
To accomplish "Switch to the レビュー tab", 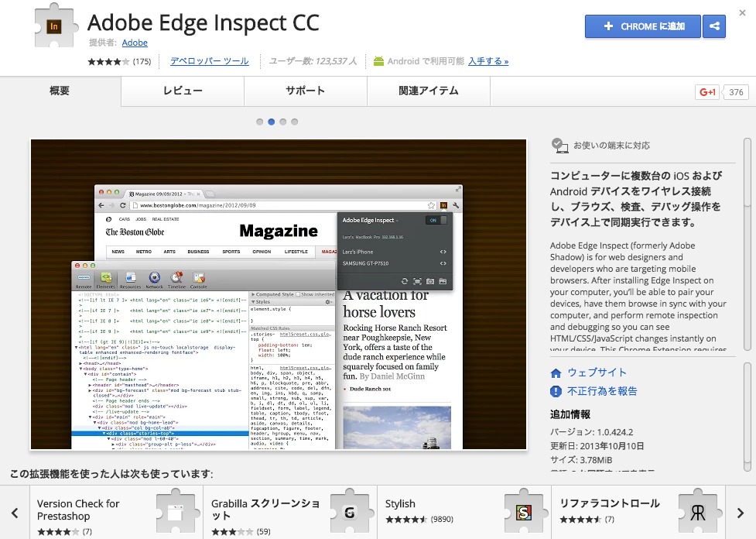I will pyautogui.click(x=183, y=91).
